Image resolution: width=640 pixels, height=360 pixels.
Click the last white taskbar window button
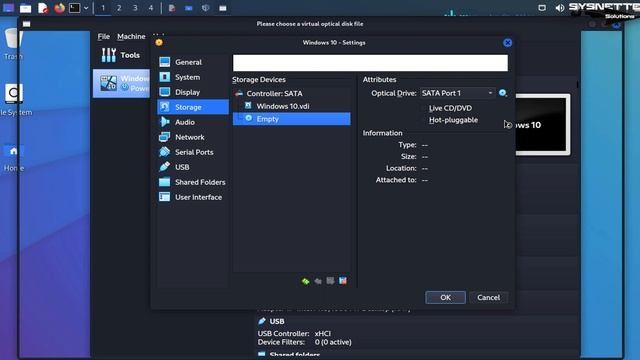click(222, 8)
